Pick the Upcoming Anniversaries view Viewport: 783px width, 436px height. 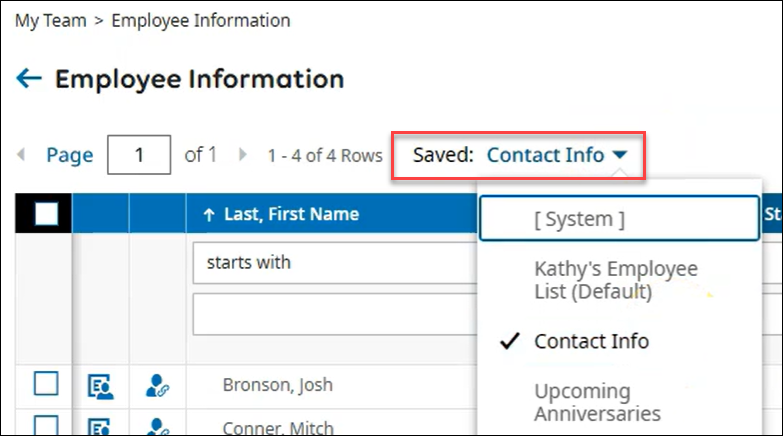(x=597, y=402)
